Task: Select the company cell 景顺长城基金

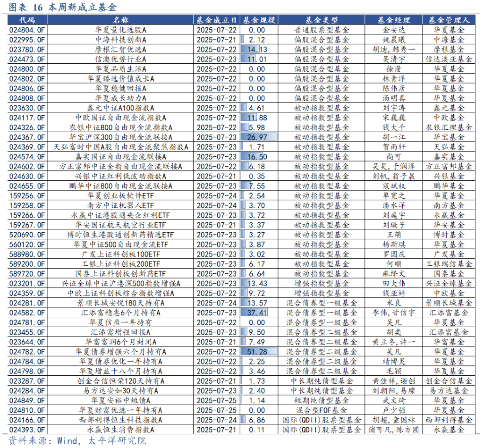Action: tap(448, 303)
